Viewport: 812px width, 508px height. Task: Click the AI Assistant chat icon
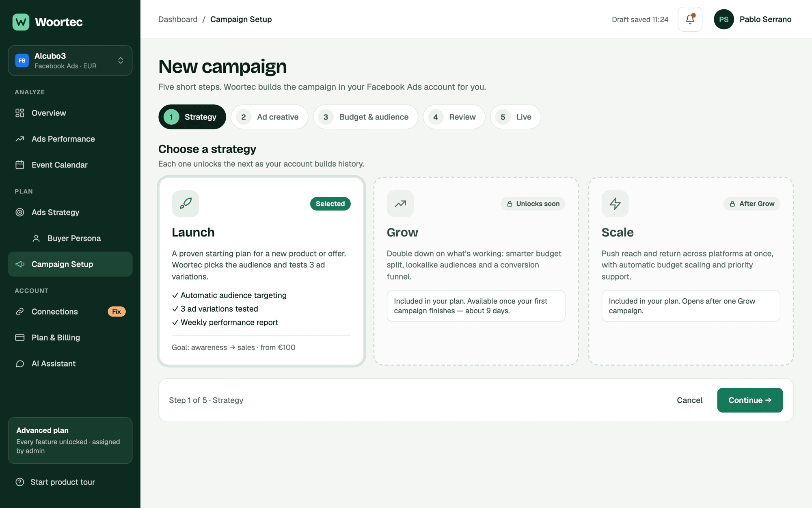coord(20,364)
